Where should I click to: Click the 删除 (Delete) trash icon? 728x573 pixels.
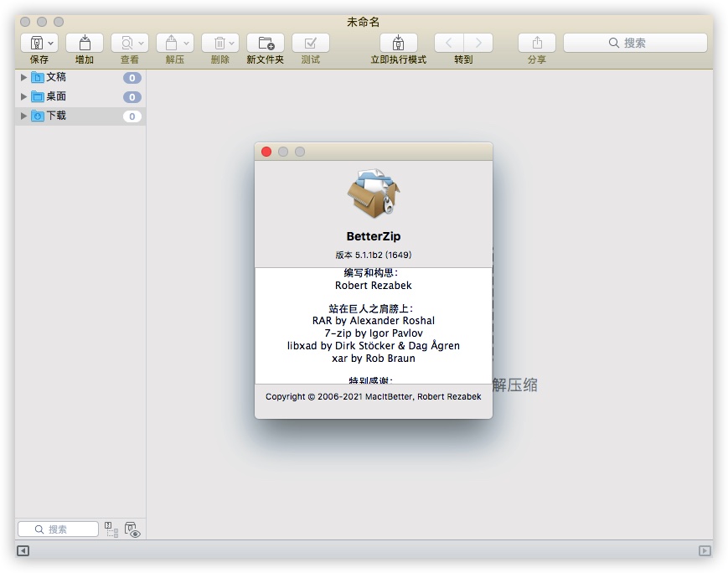(219, 44)
